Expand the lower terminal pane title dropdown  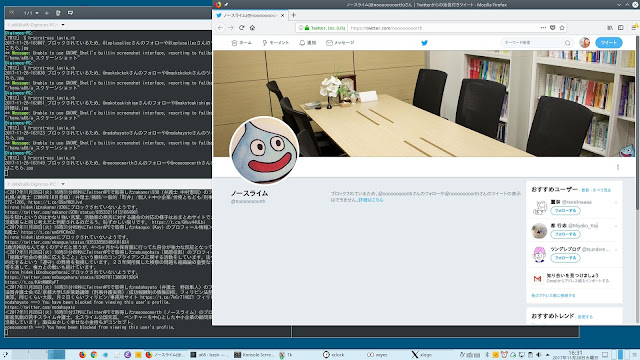pos(63,184)
